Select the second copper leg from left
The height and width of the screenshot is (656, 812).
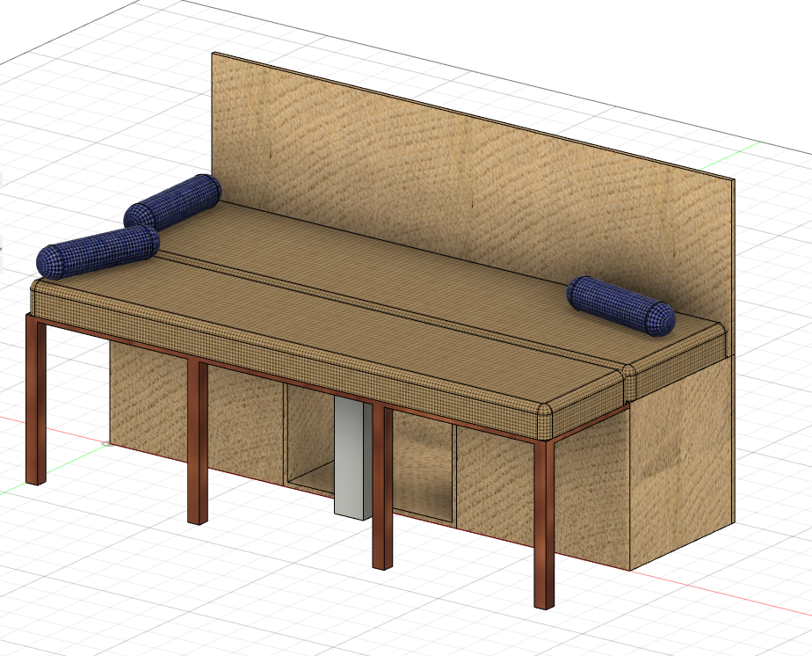click(198, 441)
